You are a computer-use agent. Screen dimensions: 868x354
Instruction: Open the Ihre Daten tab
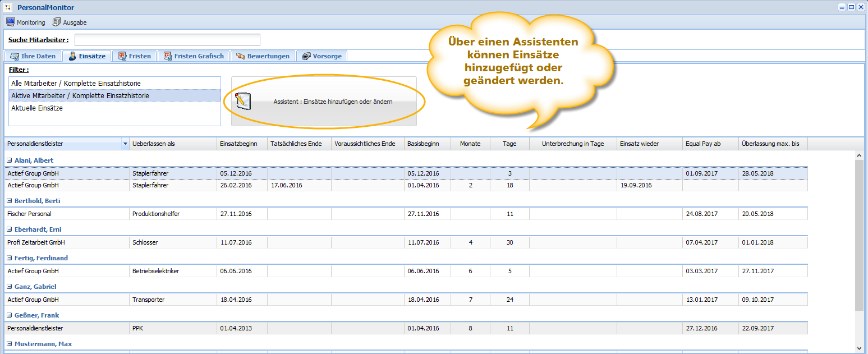coord(33,56)
